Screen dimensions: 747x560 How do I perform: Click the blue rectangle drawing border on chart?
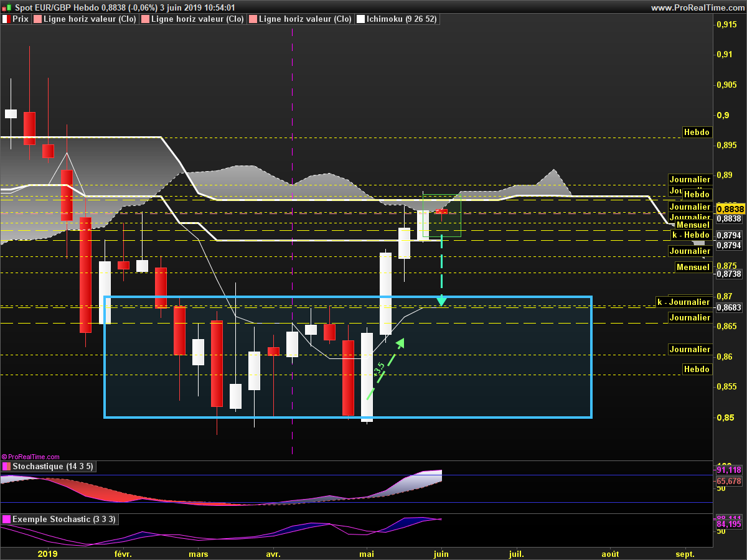(349, 297)
